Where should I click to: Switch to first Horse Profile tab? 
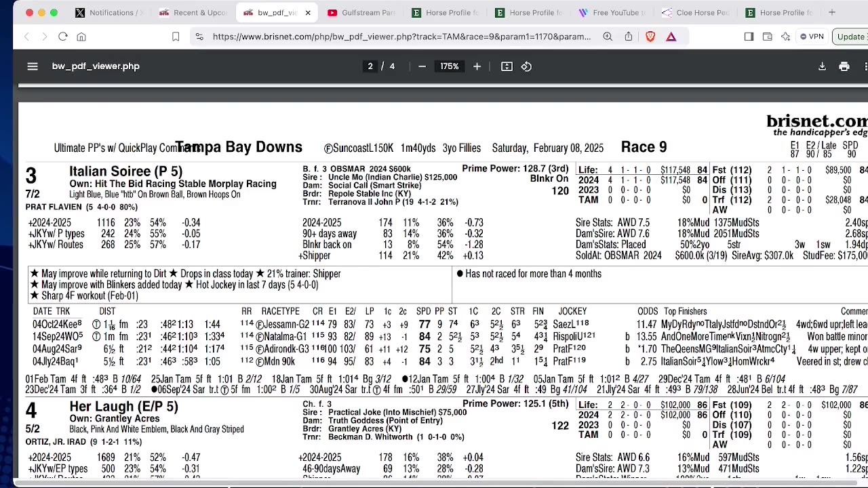point(446,12)
